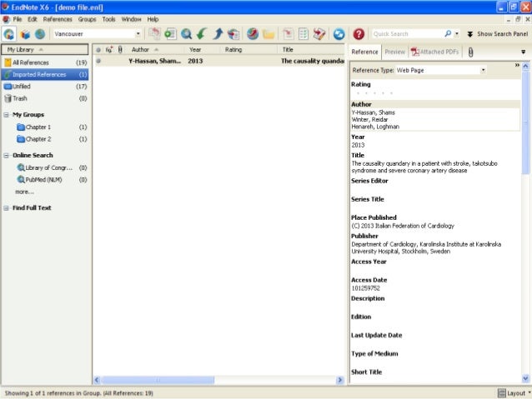Collapse the My Groups section
The height and width of the screenshot is (399, 532).
pos(6,115)
